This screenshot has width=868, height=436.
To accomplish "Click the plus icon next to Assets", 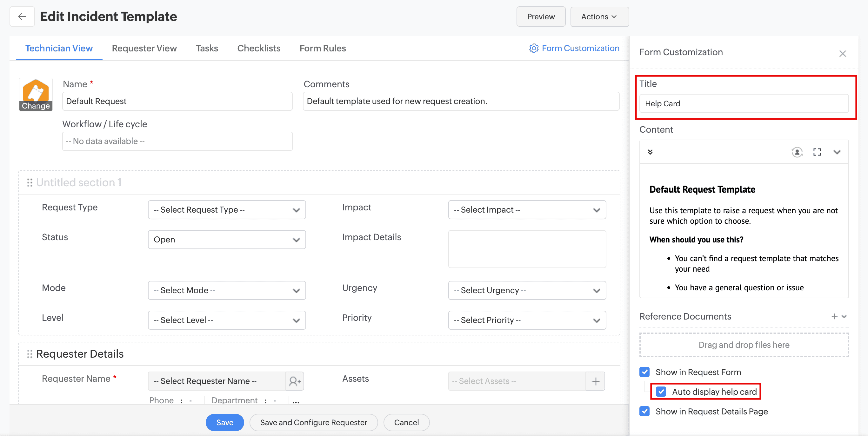I will coord(595,381).
